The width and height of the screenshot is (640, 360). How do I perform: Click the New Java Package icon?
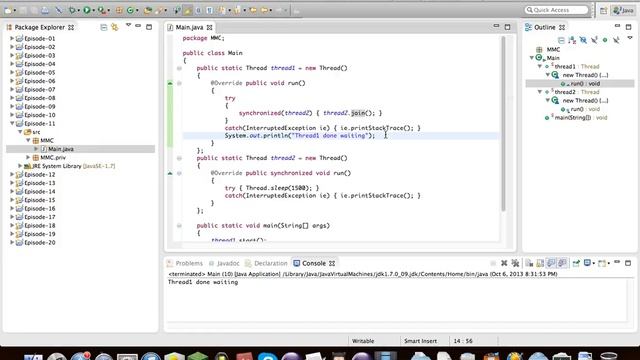pyautogui.click(x=119, y=10)
